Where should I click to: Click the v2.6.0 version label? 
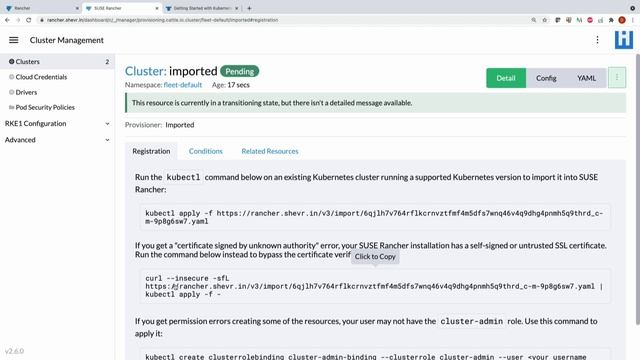[x=14, y=351]
